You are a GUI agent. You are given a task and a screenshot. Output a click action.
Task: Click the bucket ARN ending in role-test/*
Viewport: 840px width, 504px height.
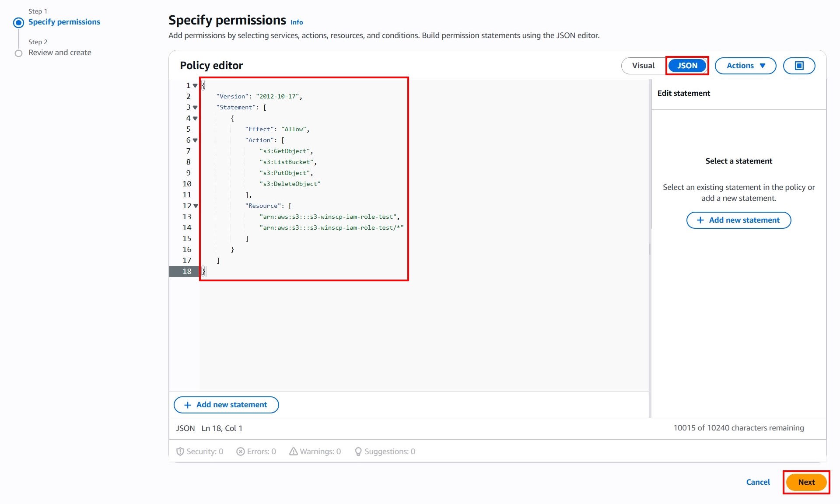pyautogui.click(x=331, y=228)
